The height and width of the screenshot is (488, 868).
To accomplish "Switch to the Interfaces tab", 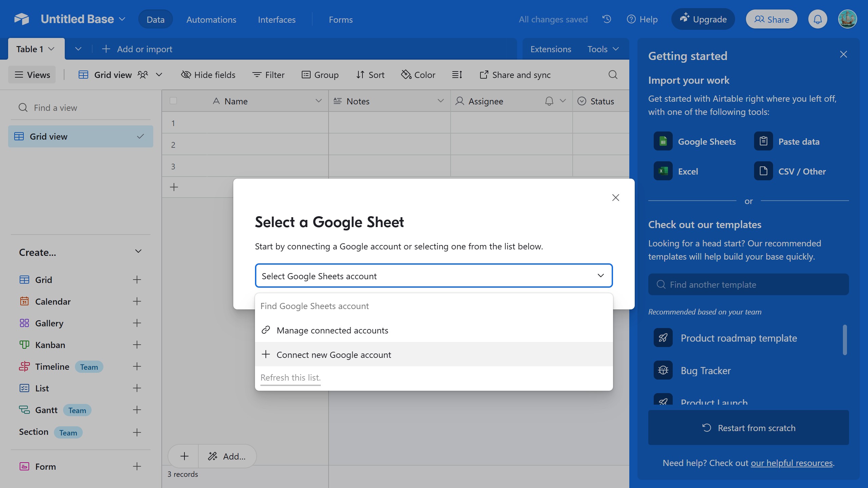I will [x=277, y=19].
